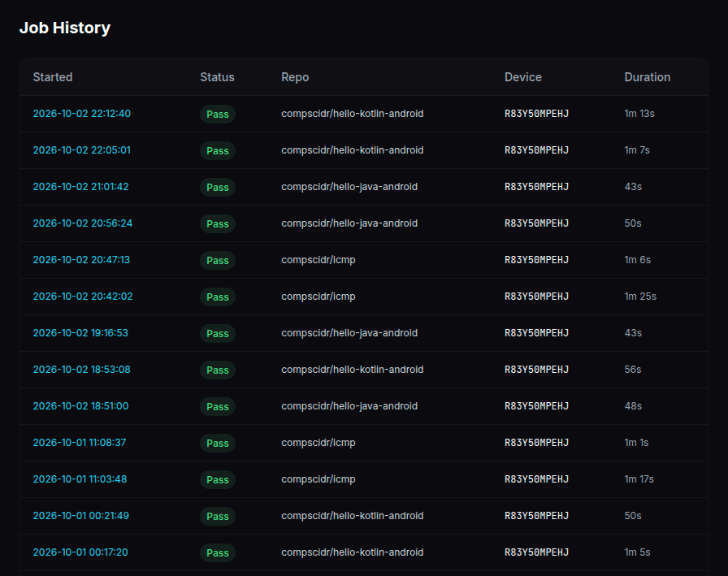Click Pass badge for the 20:47:13 job
728x576 pixels.
218,261
